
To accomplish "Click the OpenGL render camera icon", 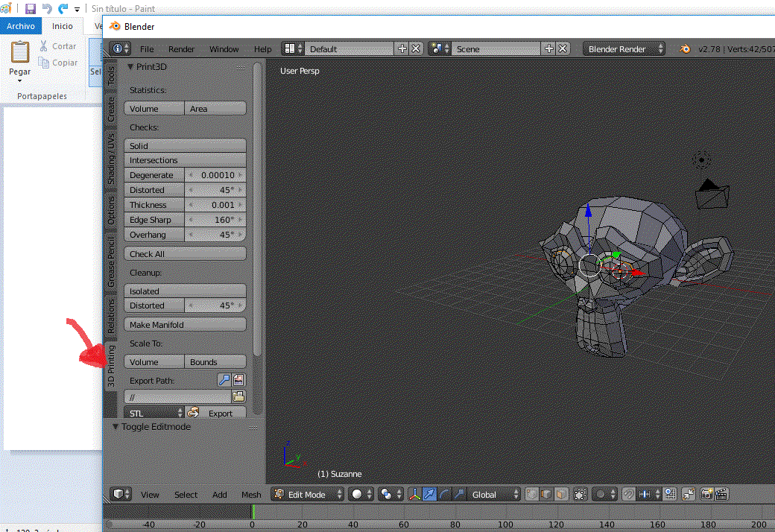I will point(706,494).
